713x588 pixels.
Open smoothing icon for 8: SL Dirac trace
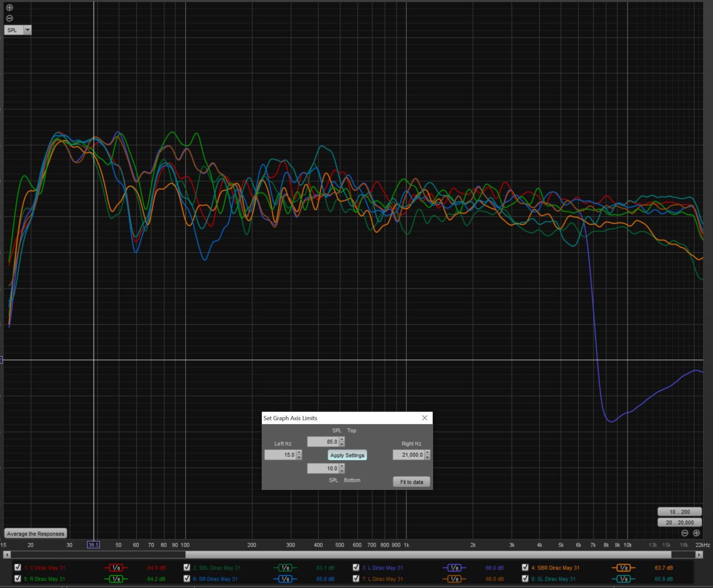pos(623,579)
